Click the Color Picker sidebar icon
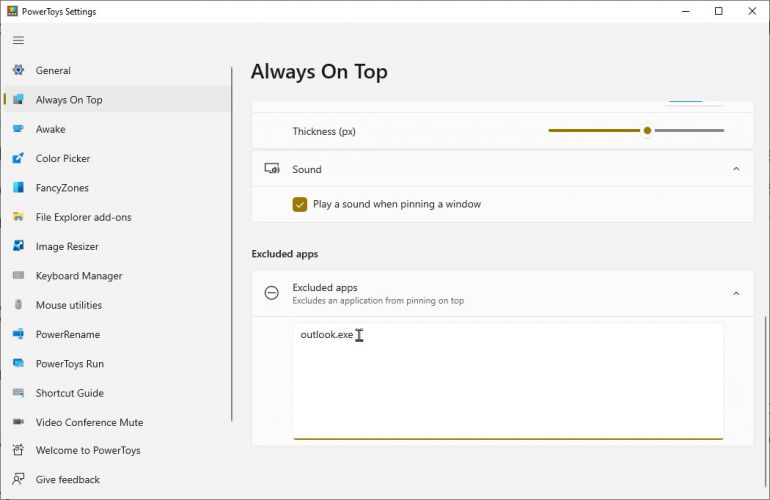 [18, 158]
